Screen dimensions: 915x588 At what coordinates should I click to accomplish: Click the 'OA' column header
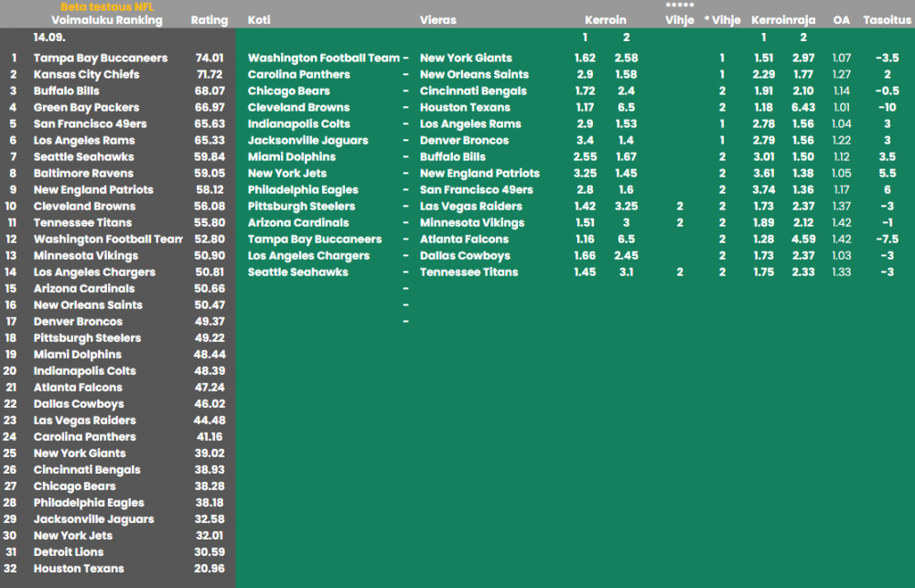[x=842, y=20]
